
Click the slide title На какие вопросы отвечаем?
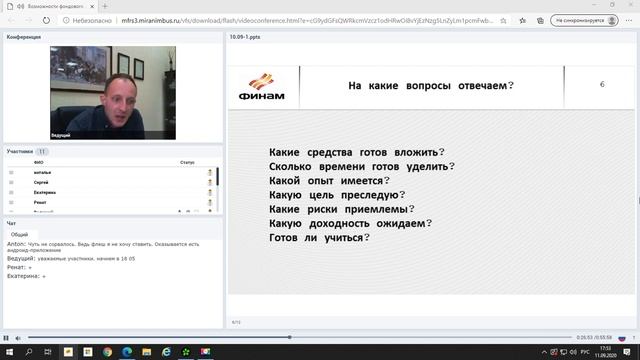431,86
